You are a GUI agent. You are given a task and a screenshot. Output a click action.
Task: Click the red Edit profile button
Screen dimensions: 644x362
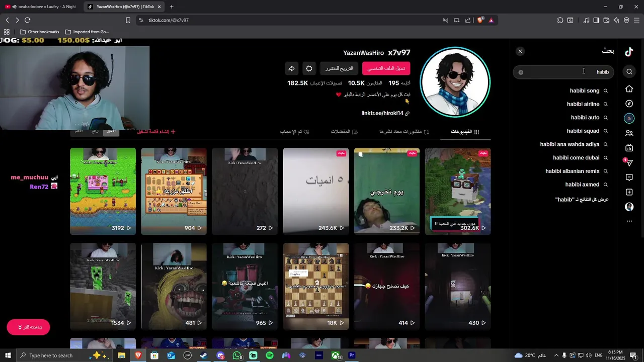click(386, 68)
